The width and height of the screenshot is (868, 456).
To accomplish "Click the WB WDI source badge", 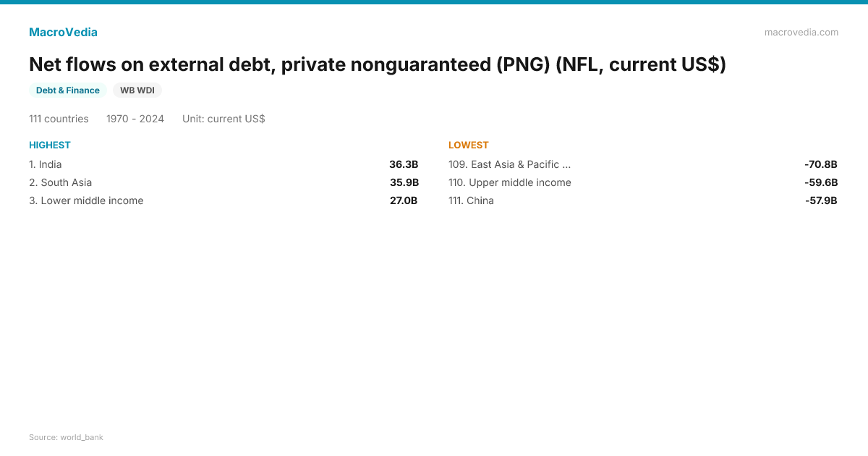I will tap(137, 90).
